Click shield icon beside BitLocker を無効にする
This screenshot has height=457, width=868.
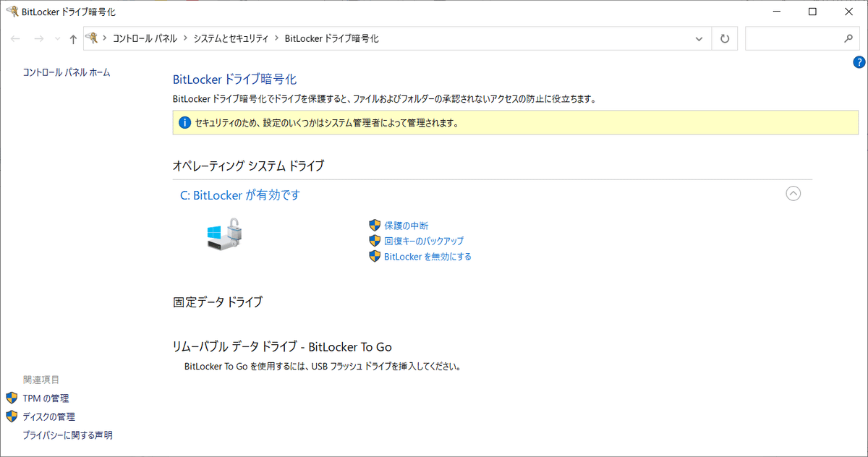point(375,256)
